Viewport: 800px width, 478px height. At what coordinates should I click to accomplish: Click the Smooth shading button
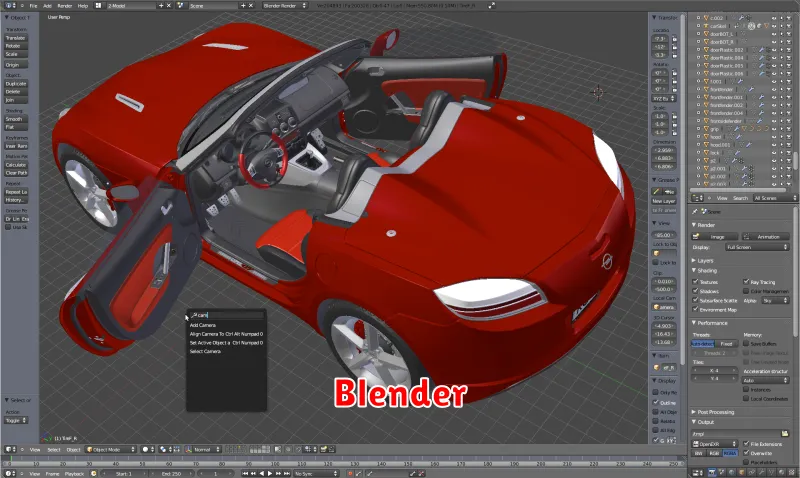[16, 119]
